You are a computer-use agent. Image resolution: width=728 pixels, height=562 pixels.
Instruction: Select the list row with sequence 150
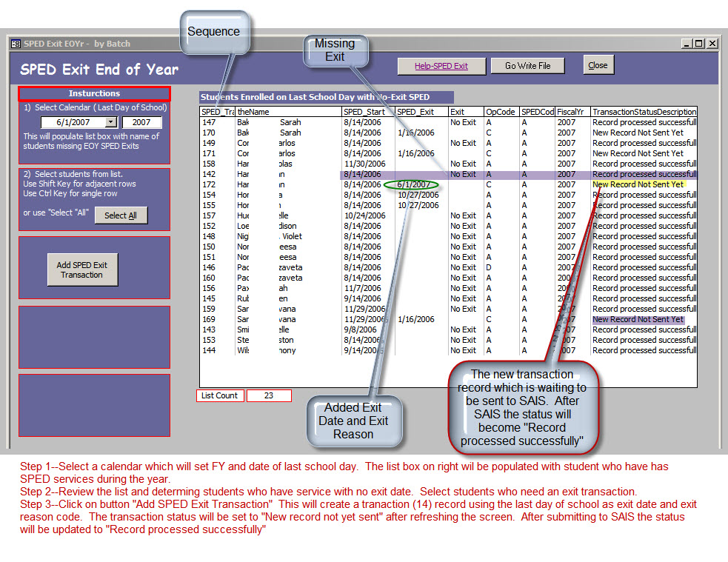coord(449,247)
